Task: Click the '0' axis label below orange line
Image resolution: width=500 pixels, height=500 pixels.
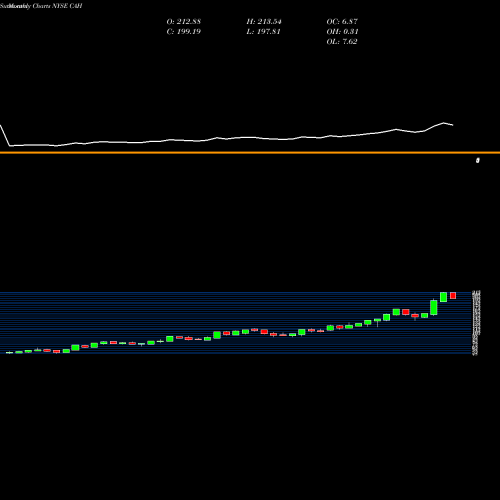Action: pos(478,160)
